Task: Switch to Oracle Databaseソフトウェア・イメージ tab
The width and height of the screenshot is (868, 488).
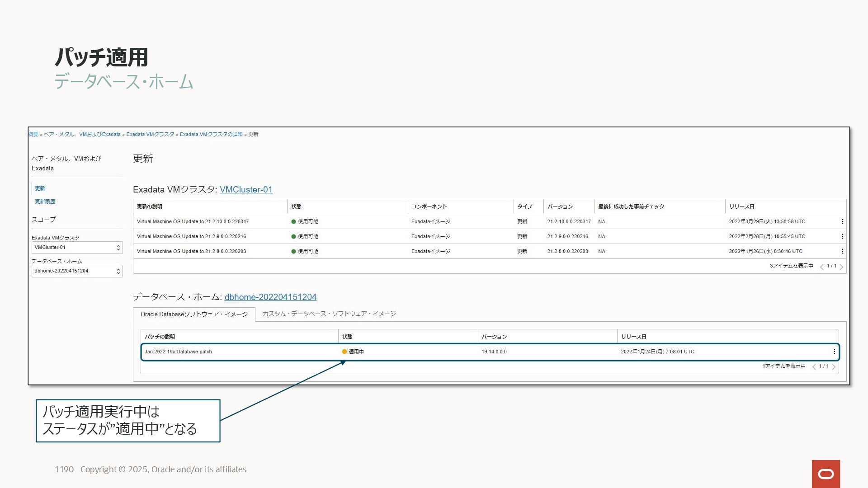Action: coord(194,314)
